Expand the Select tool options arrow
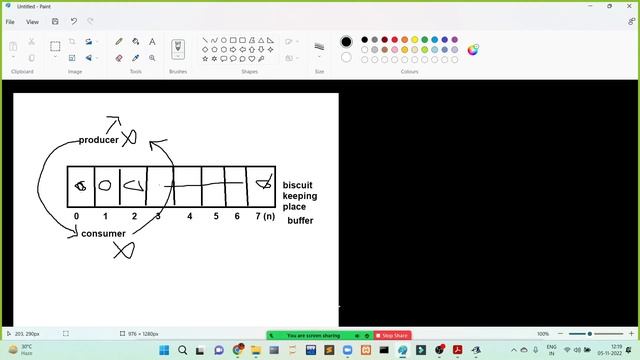This screenshot has width=640, height=360. pos(55,57)
